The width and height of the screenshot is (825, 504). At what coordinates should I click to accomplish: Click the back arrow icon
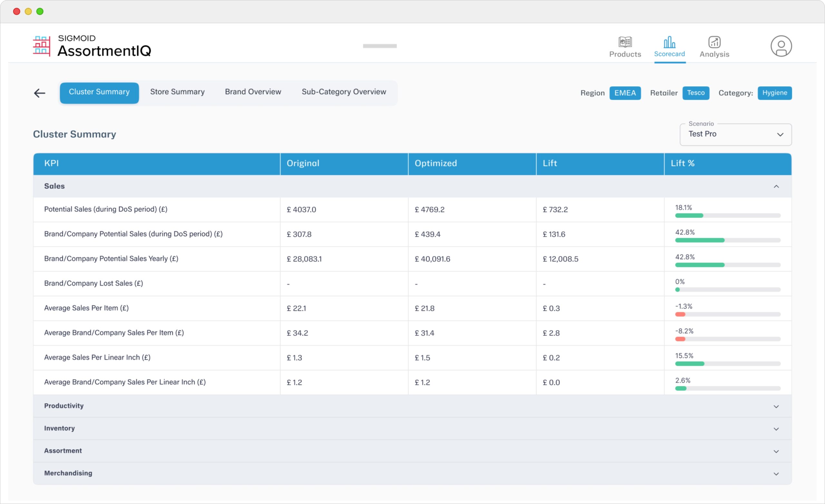coord(40,93)
